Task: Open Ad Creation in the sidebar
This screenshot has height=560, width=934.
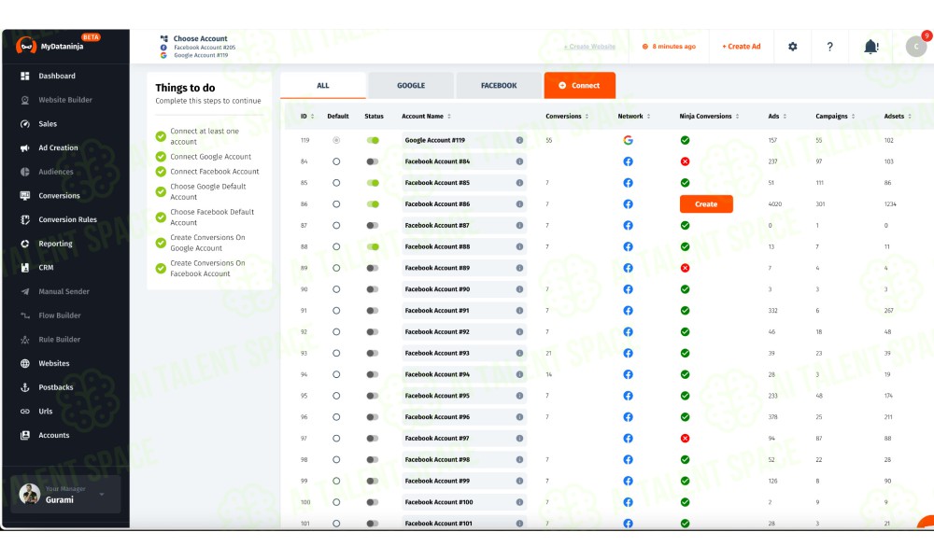Action: [x=58, y=148]
